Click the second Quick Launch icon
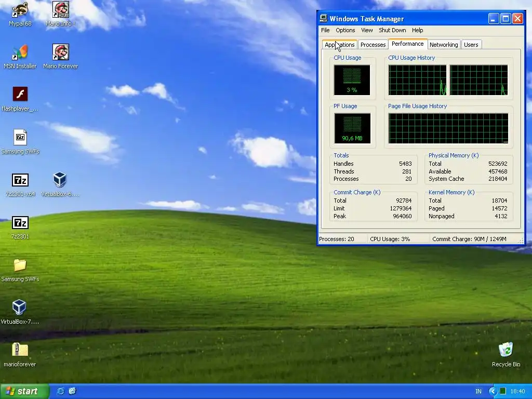Image resolution: width=532 pixels, height=399 pixels. (x=72, y=391)
